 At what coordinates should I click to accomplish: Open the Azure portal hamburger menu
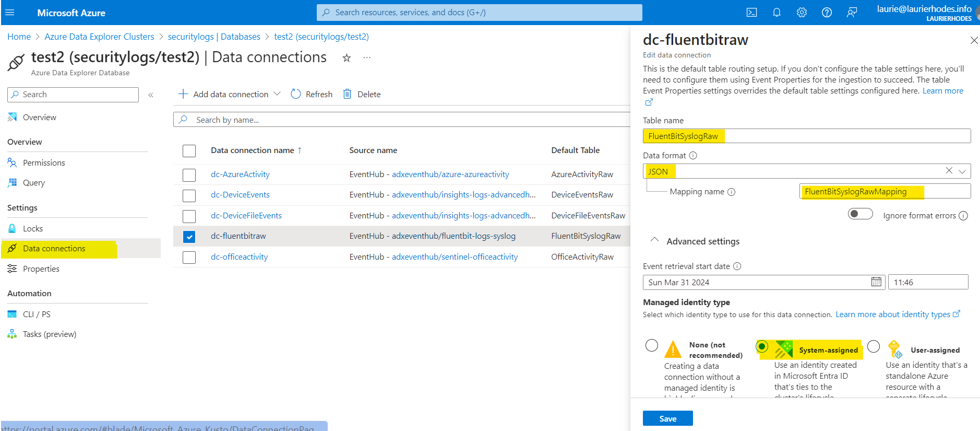click(10, 13)
